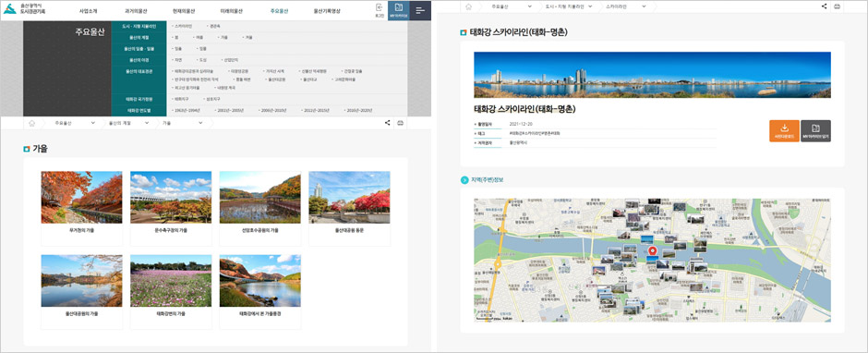Click the gray MY아카이브 담기 button
The height and width of the screenshot is (353, 868).
(816, 131)
